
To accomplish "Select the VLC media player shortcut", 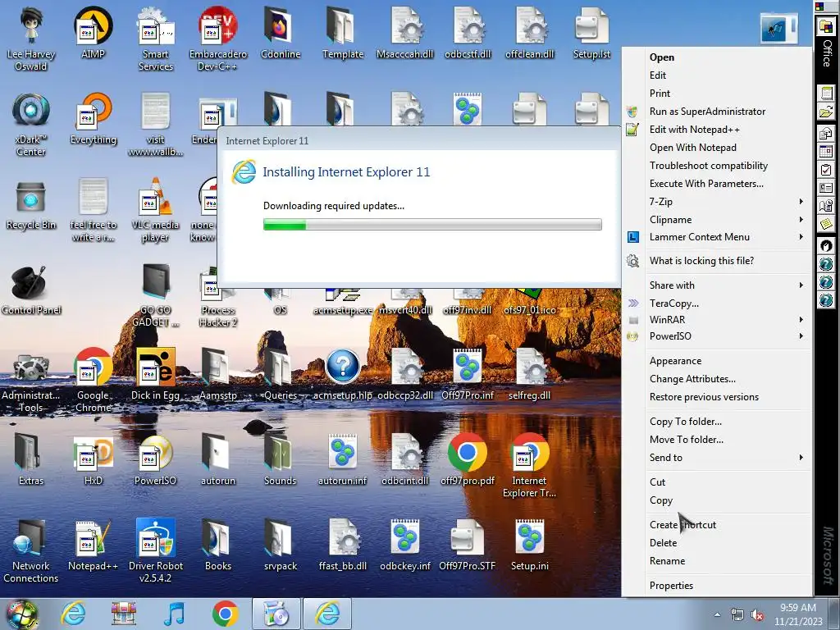I will click(155, 210).
